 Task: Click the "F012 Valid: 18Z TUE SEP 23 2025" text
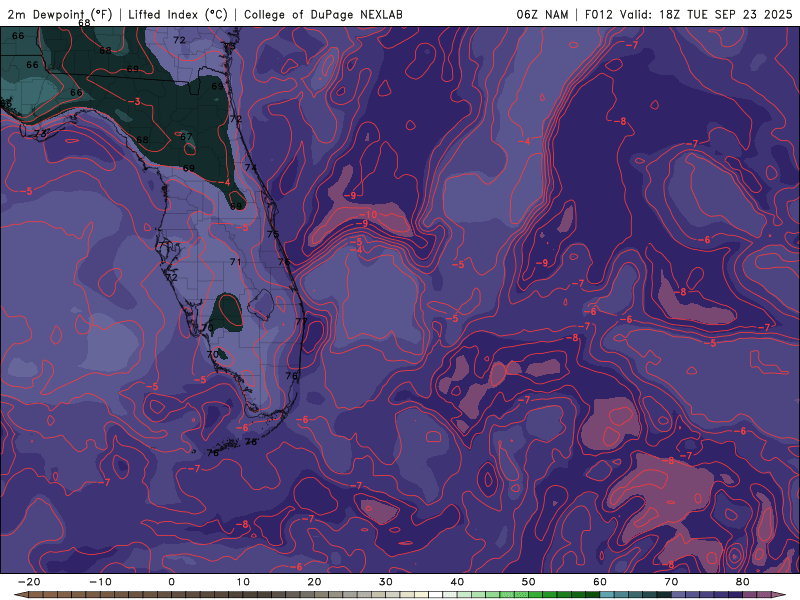coord(688,14)
